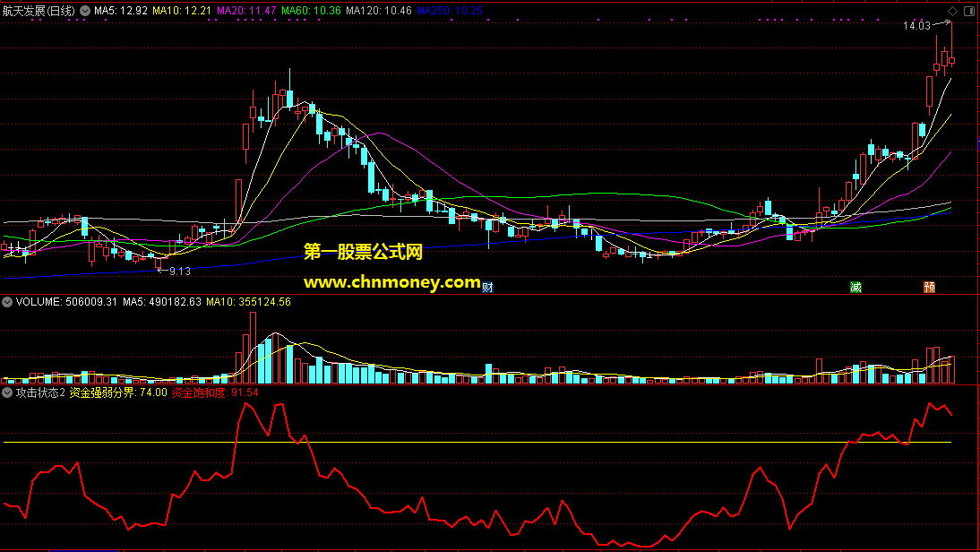Expand the VOLUME indicator dropdown arrow
The image size is (980, 552).
click(7, 302)
